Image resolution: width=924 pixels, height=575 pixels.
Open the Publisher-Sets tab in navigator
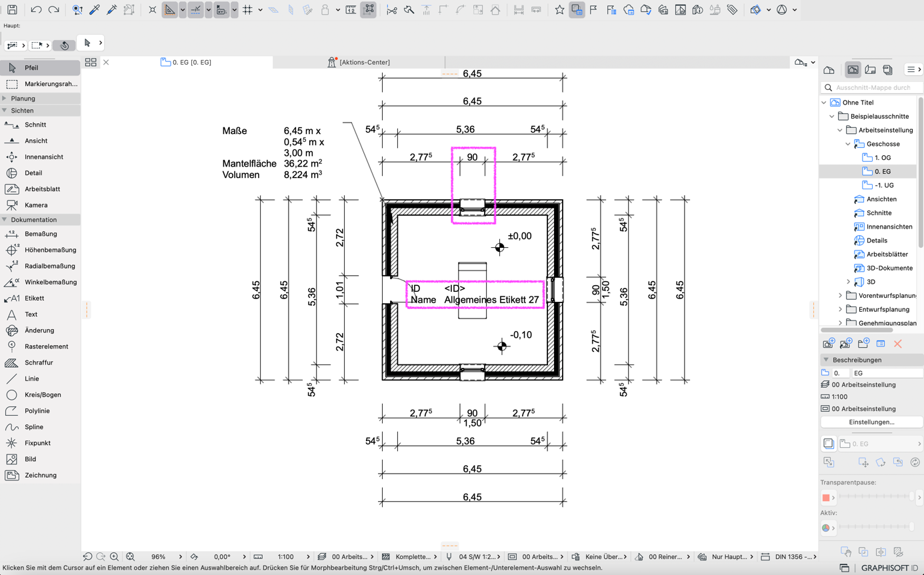click(x=887, y=70)
